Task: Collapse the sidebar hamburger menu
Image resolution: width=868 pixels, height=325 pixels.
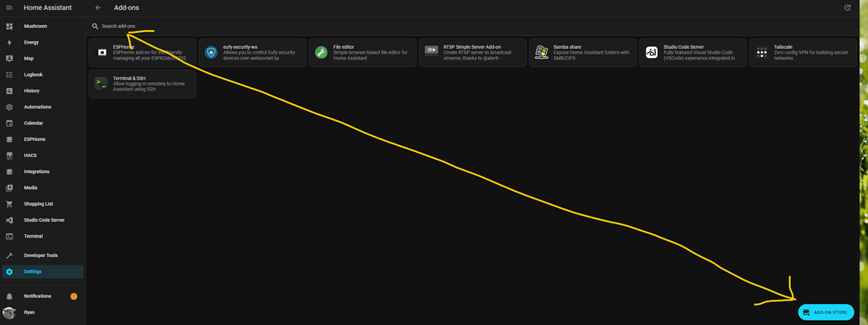Action: click(x=9, y=8)
